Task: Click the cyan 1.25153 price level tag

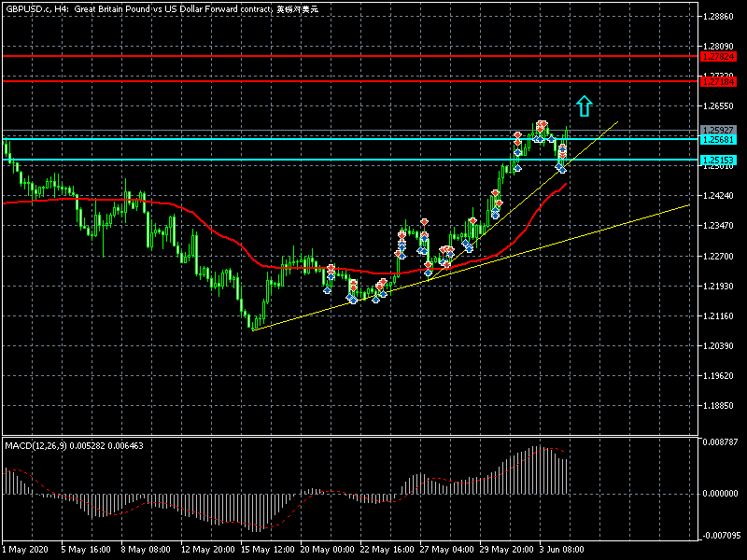Action: coord(718,160)
